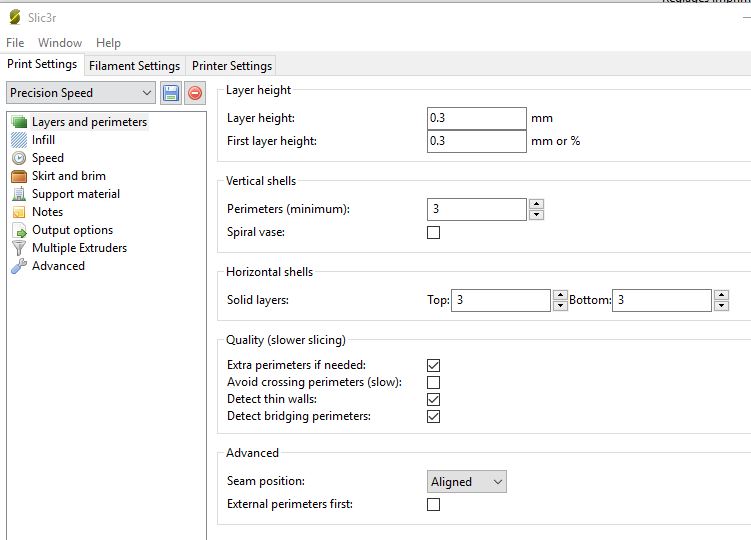This screenshot has width=751, height=540.
Task: Select the Notes icon in sidebar
Action: (x=18, y=212)
